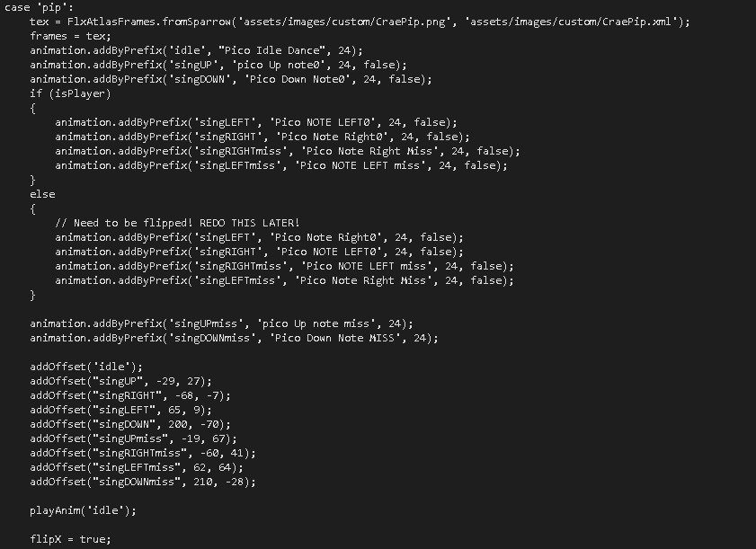Click the opening brace after if (isPlayer)
Viewport: 756px width, 549px height.
(x=32, y=108)
